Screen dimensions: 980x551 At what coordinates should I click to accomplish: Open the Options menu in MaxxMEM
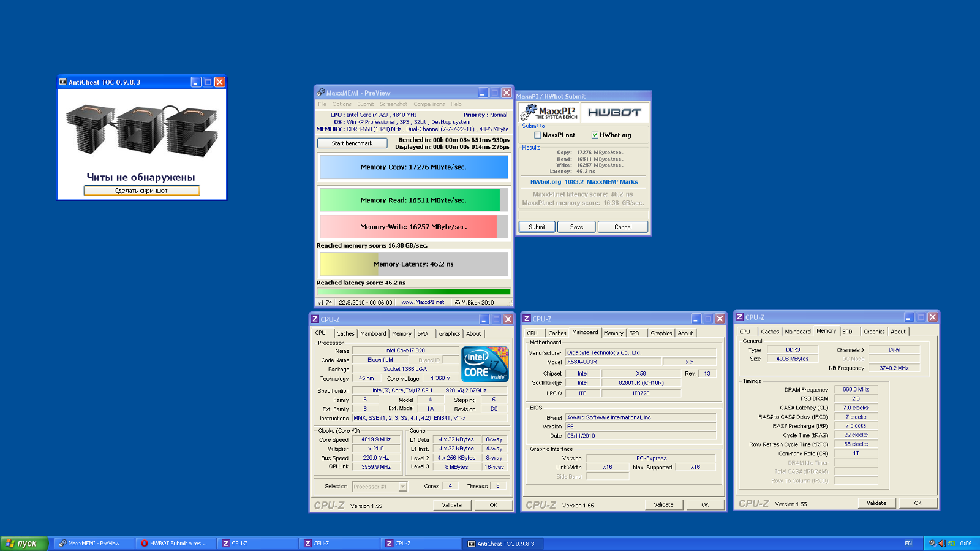click(x=342, y=104)
